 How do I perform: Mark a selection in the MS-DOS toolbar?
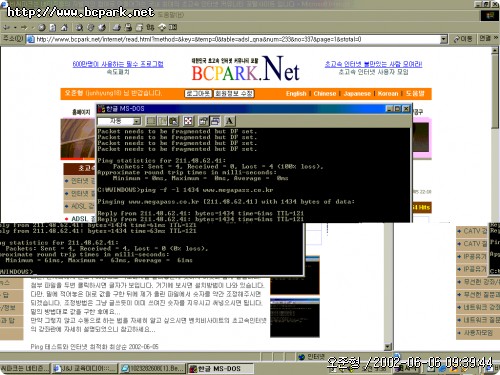(151, 121)
